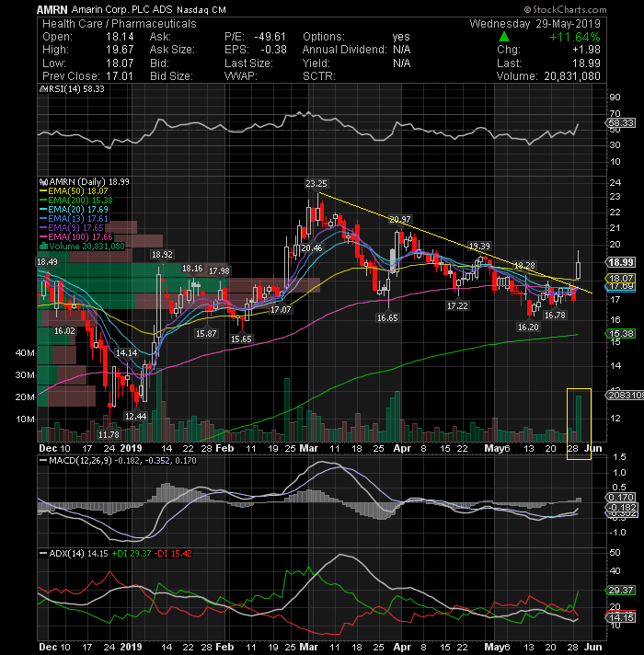Screen dimensions: 644x655
Task: Click the 18.92 January high label
Action: 162,255
